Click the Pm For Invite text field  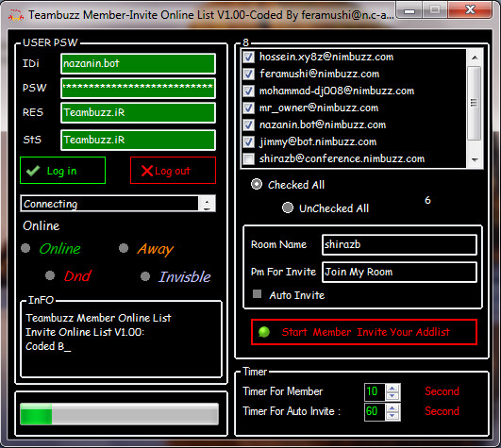399,272
